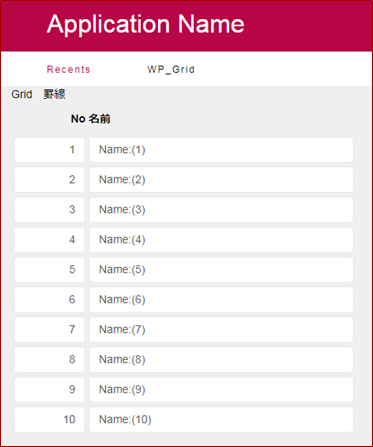The width and height of the screenshot is (373, 447).
Task: Select the Name:(7) field
Action: [x=221, y=329]
